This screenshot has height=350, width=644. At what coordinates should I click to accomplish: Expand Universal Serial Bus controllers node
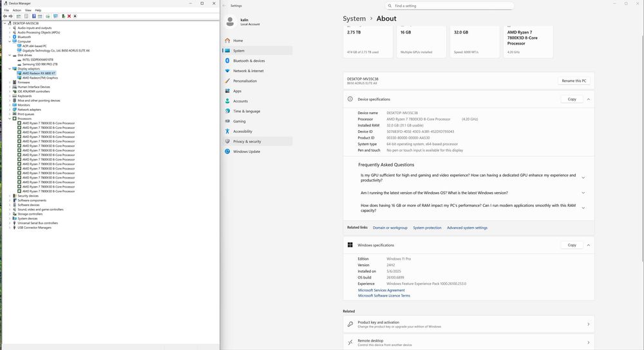(x=10, y=223)
